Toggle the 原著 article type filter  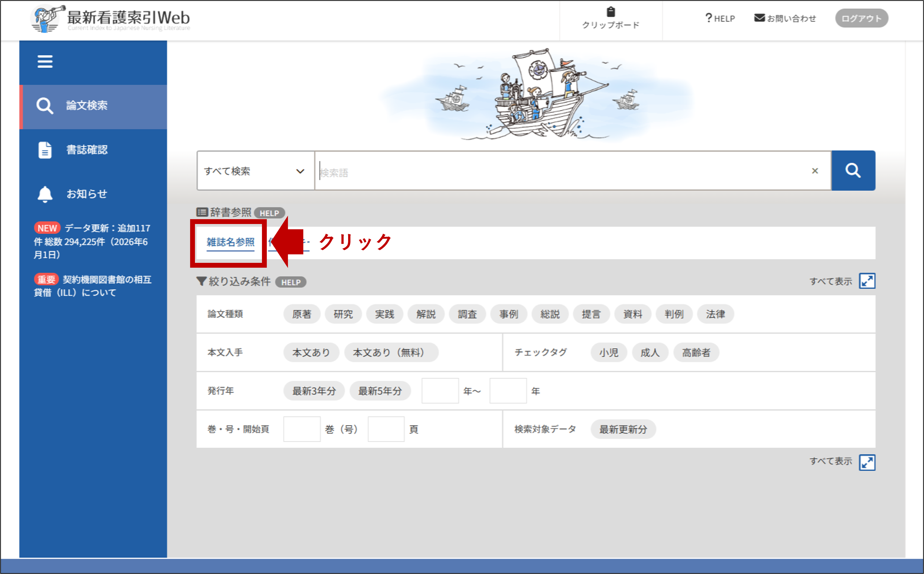[x=301, y=314]
